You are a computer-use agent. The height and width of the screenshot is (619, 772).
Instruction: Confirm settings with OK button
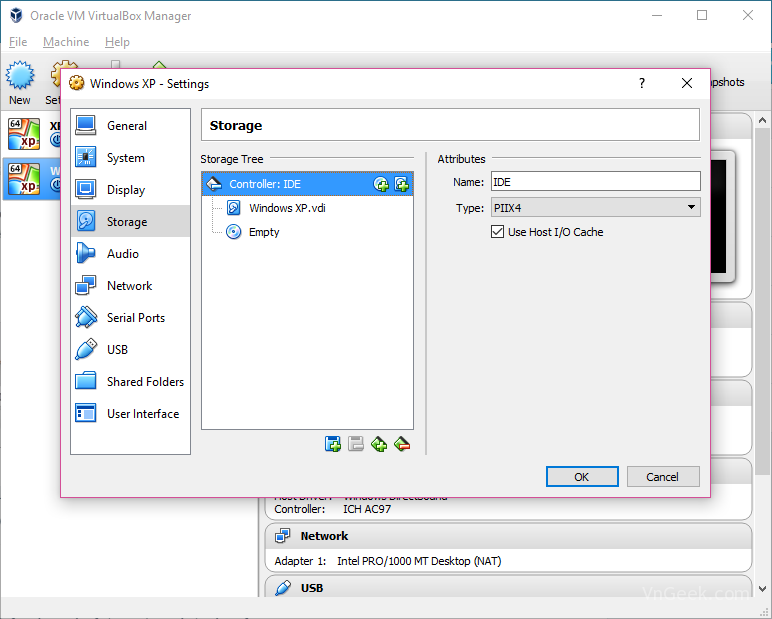tap(582, 477)
